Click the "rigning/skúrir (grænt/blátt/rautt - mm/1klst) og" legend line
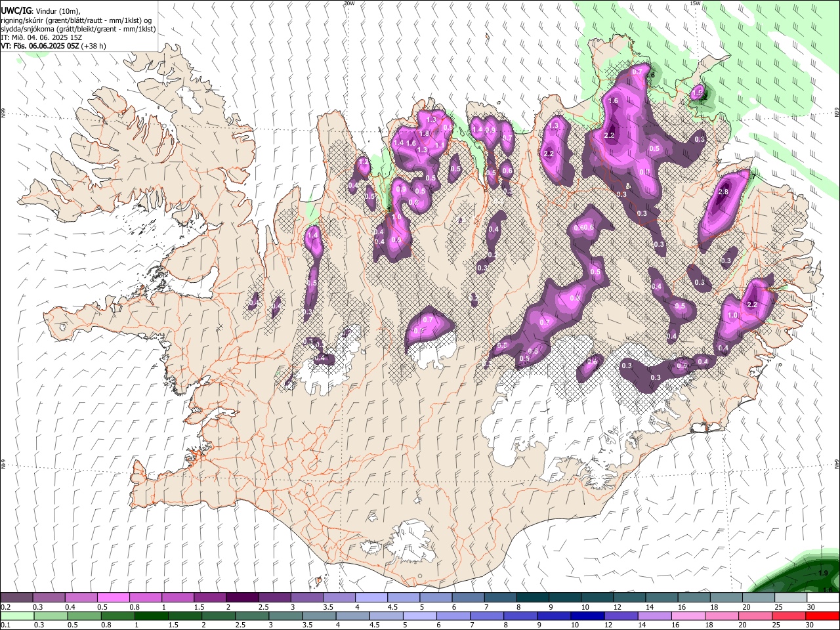Screen dimensions: 840x630 click(77, 20)
